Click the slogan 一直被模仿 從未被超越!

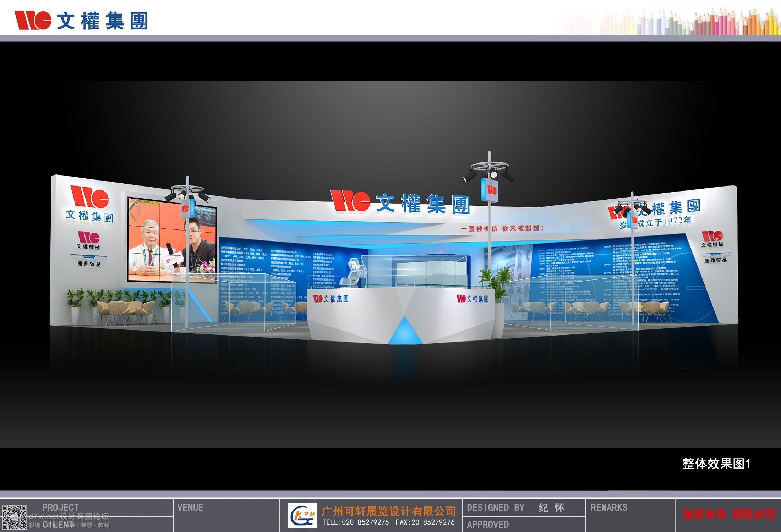pos(502,228)
